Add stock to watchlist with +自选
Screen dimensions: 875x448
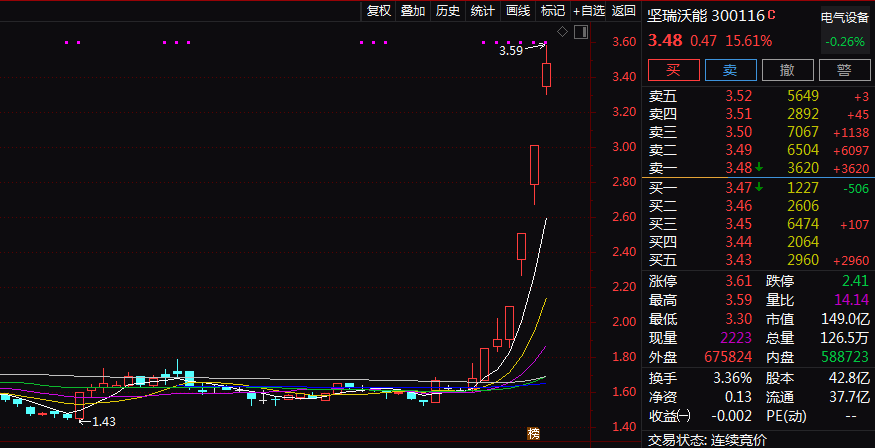click(x=588, y=11)
